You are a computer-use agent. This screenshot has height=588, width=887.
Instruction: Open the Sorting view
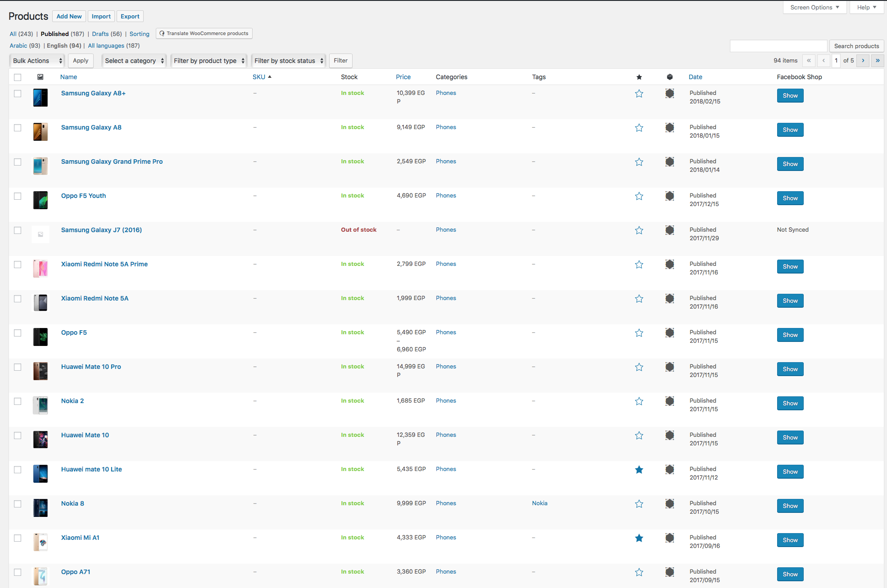(x=140, y=34)
